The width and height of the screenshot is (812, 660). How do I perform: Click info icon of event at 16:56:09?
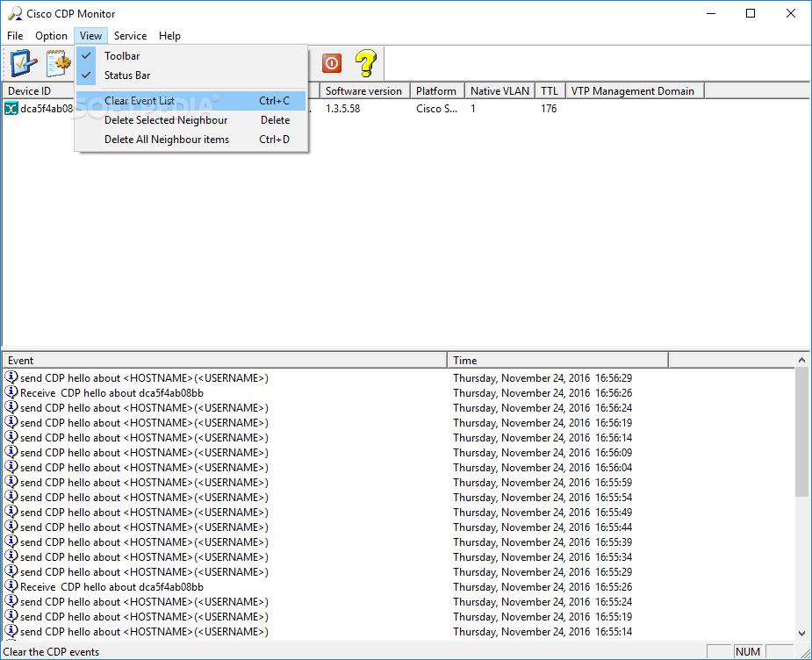(11, 452)
